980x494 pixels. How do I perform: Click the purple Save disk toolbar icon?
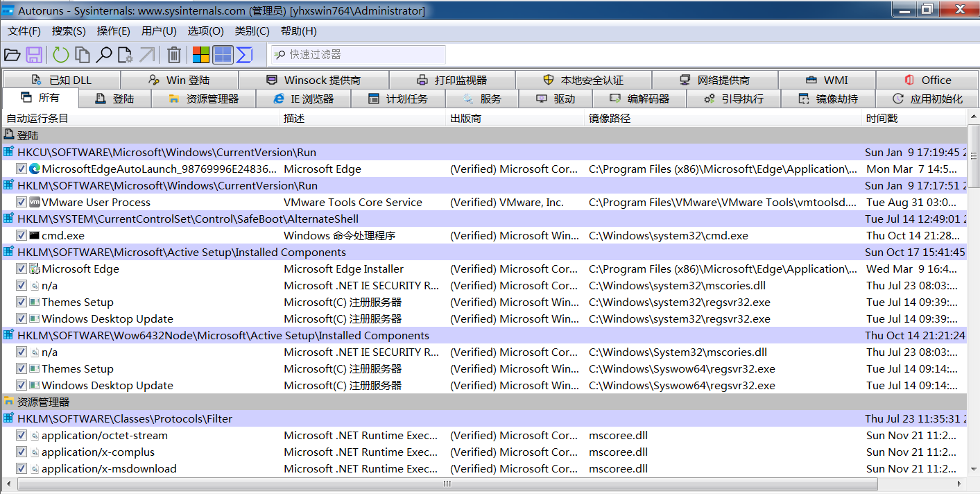pyautogui.click(x=35, y=55)
